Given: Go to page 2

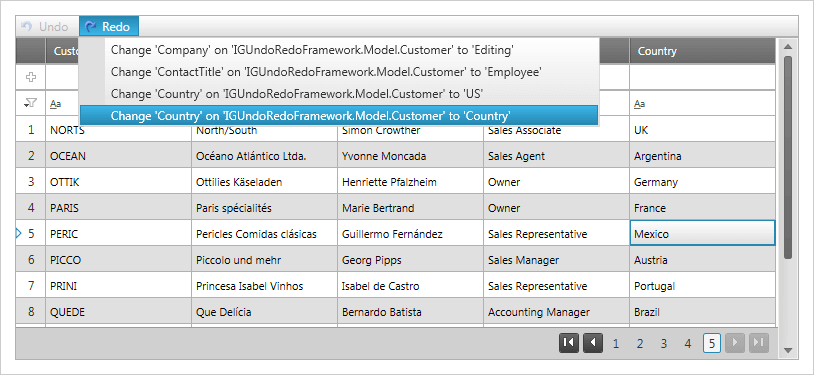Looking at the screenshot, I should coord(640,343).
